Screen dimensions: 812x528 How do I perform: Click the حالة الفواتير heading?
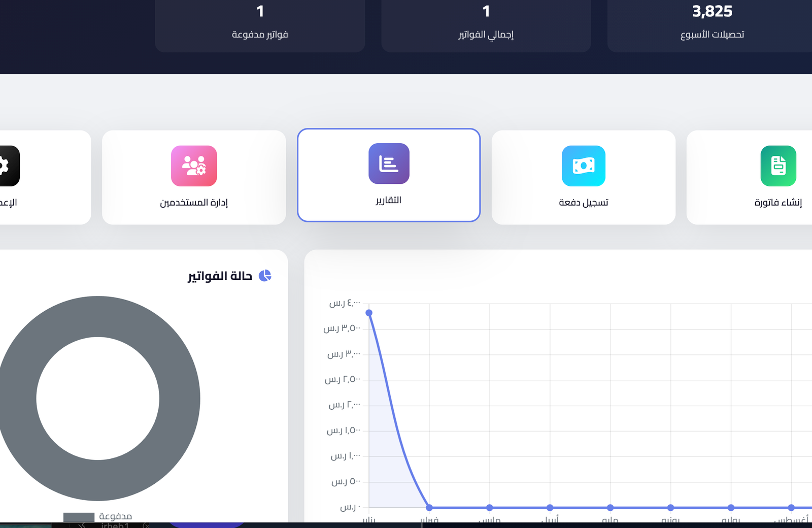220,276
